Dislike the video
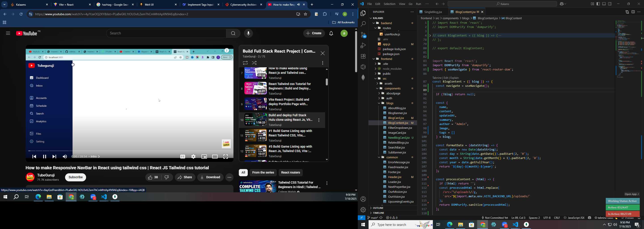Image resolution: width=644 pixels, height=229 pixels. point(167,177)
